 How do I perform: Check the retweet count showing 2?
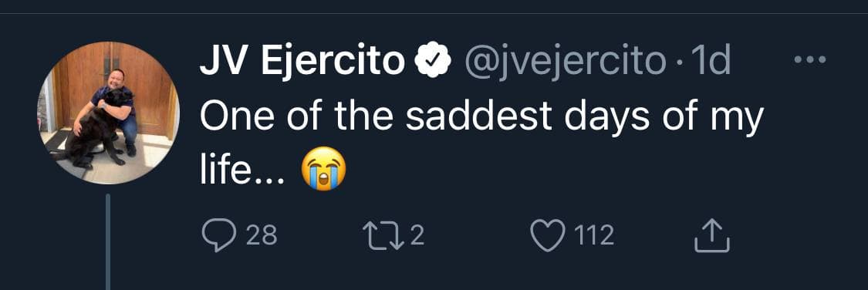click(417, 236)
